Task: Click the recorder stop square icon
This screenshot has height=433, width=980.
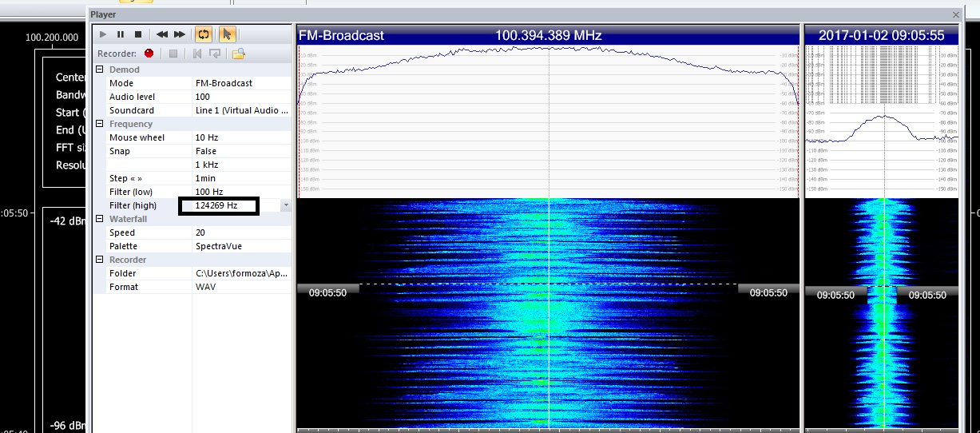Action: point(173,54)
